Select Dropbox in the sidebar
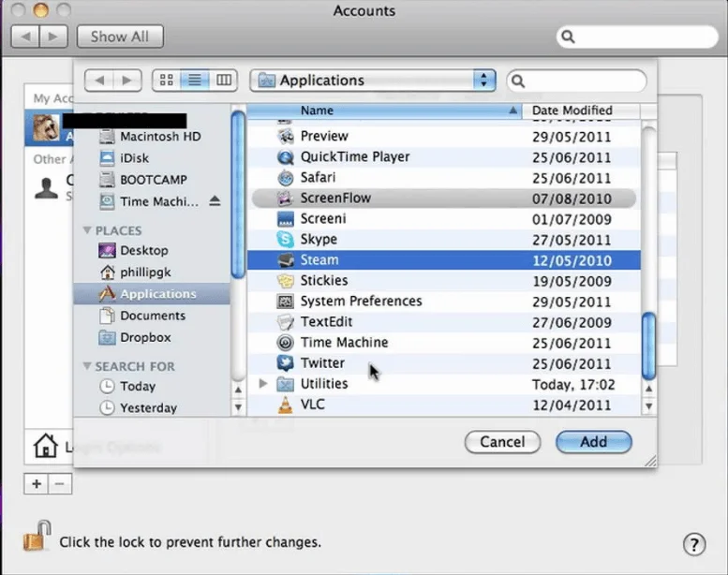This screenshot has height=575, width=728. pos(145,337)
